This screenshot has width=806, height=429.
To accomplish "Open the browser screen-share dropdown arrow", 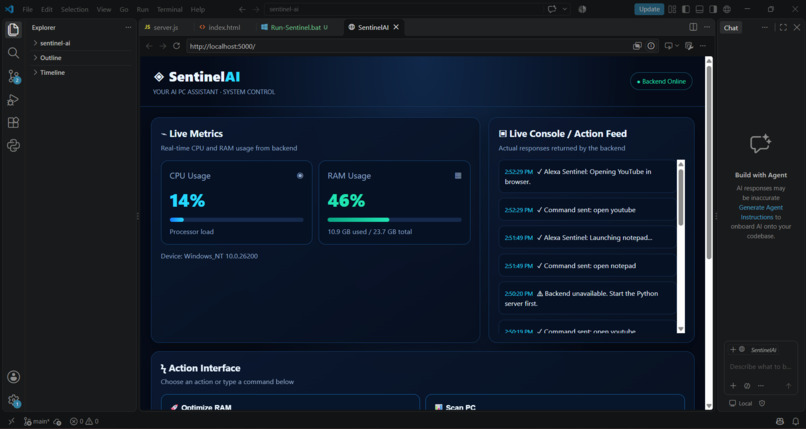I will point(677,46).
